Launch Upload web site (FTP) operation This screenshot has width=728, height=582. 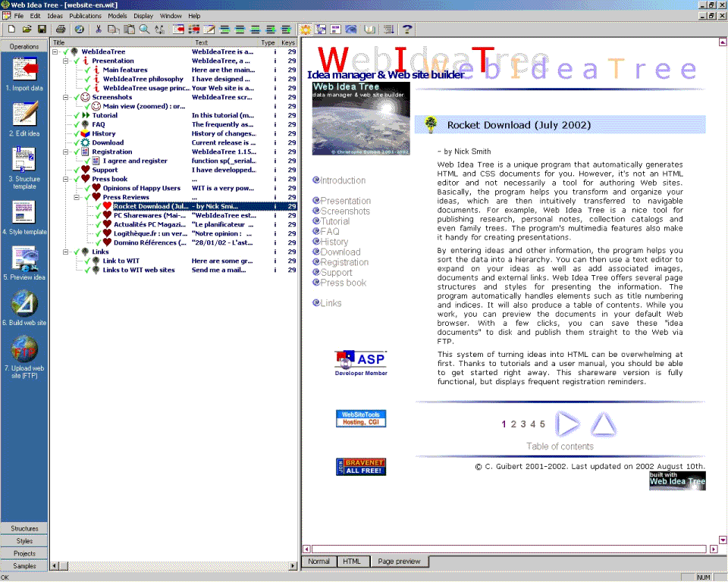24,349
